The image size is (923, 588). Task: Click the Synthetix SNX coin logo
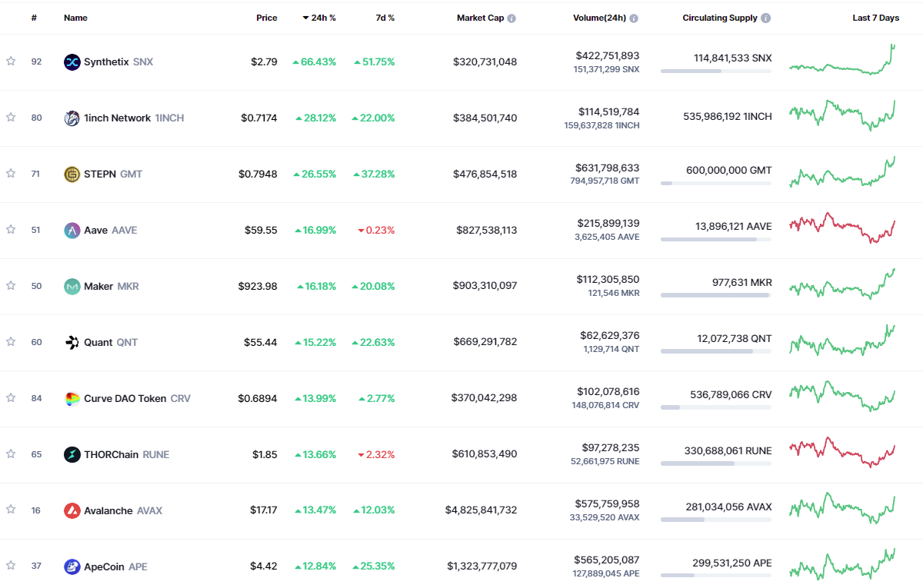pos(72,61)
